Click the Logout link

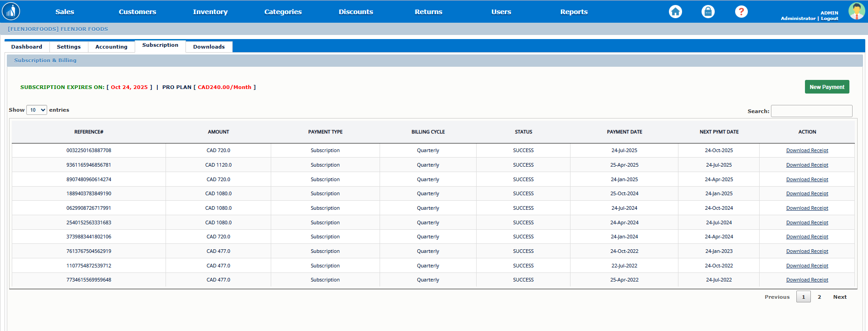829,19
